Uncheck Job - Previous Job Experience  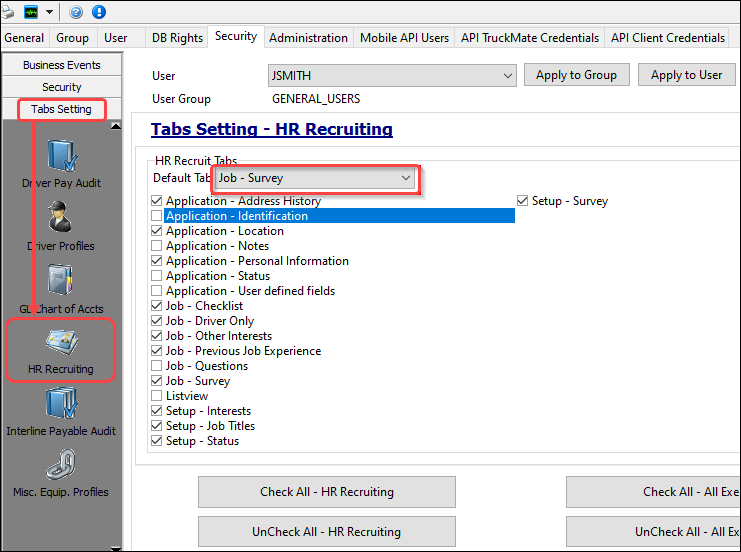tap(156, 351)
